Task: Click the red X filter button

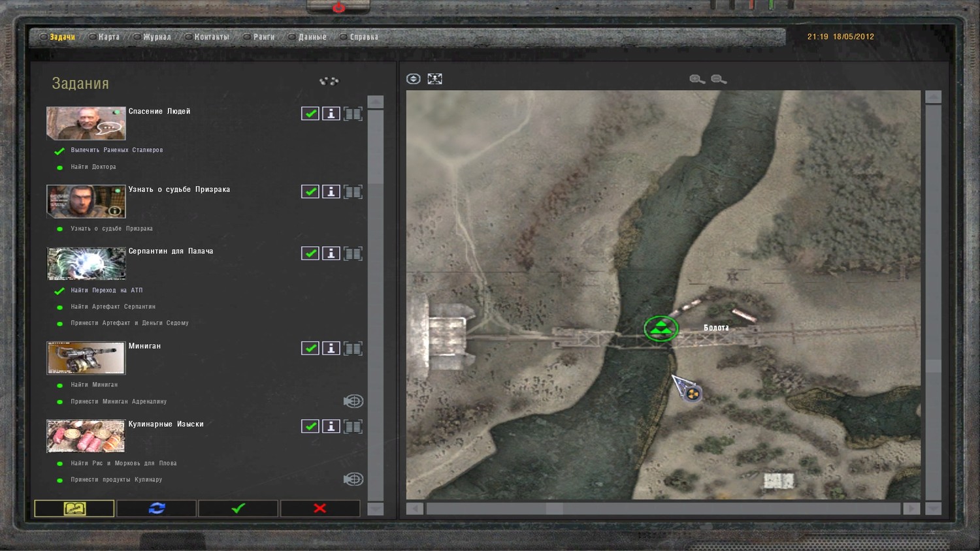Action: 320,509
